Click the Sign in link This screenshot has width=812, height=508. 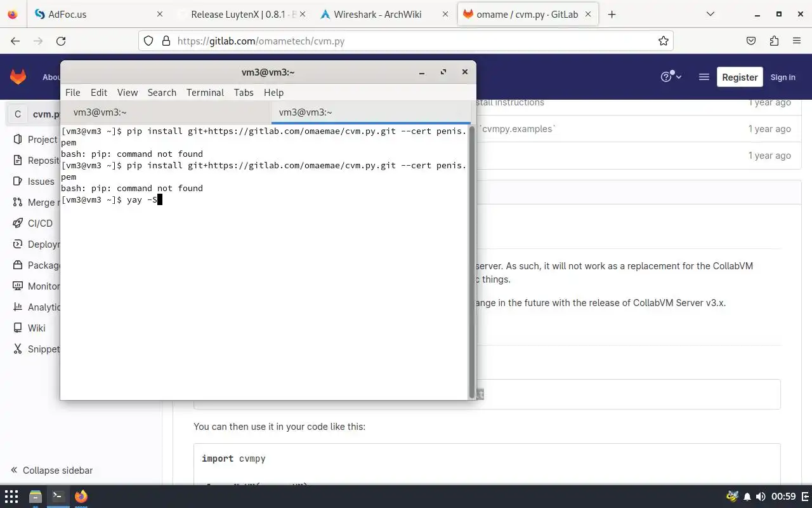coord(783,77)
